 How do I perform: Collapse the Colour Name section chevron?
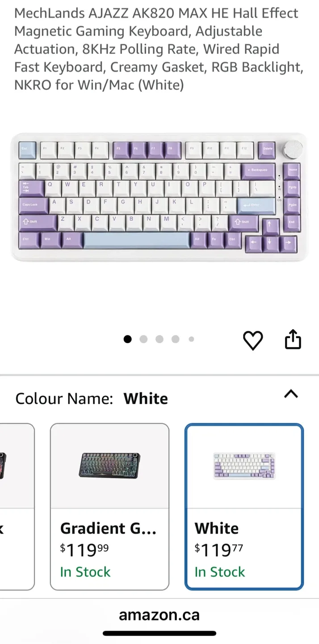(x=291, y=394)
